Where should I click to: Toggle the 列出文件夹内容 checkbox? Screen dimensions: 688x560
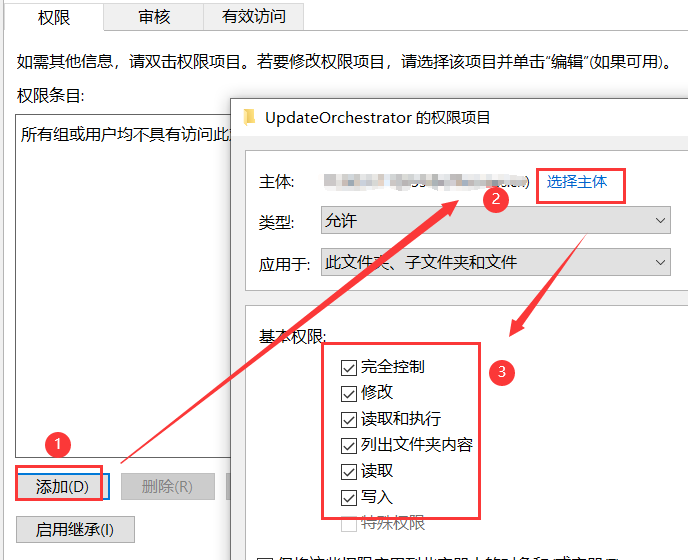click(349, 446)
